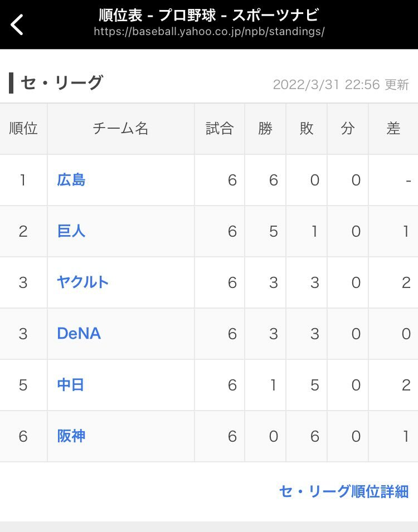The image size is (418, 532).
Task: Click the 試合 column header
Action: tap(220, 129)
